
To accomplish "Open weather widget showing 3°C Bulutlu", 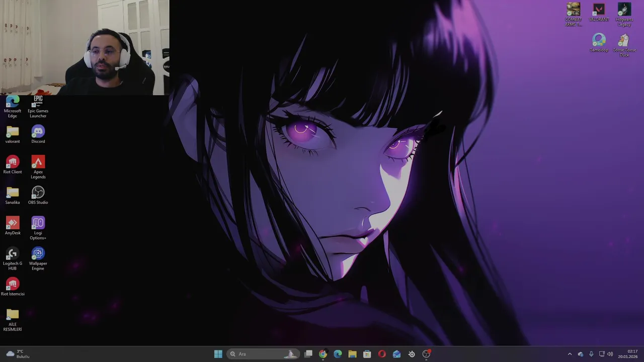I will point(18,354).
